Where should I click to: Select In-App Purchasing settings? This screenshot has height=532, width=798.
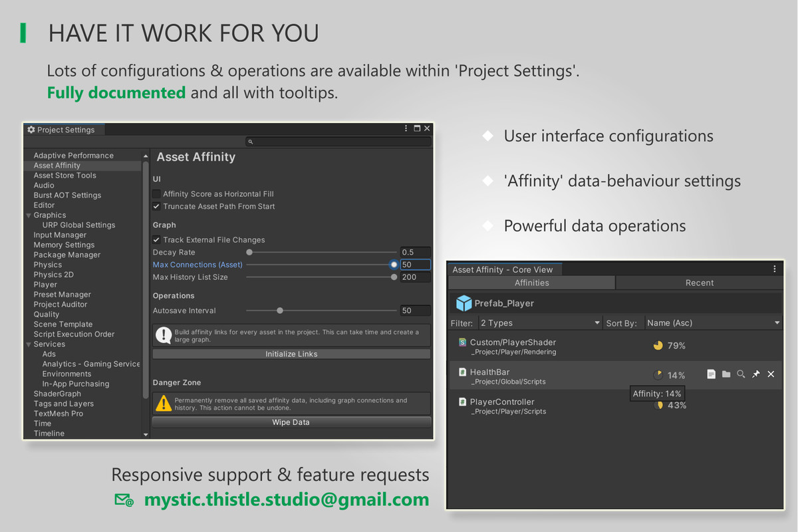75,384
